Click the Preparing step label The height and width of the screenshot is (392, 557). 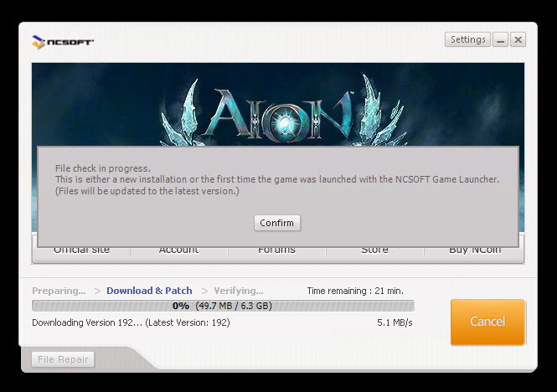(59, 291)
